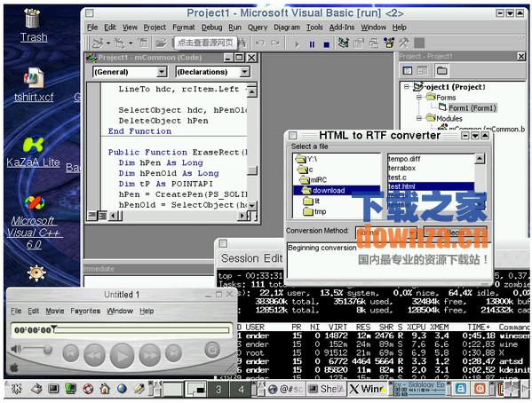Click Toggle Folders icon in Project panel

coord(441,70)
